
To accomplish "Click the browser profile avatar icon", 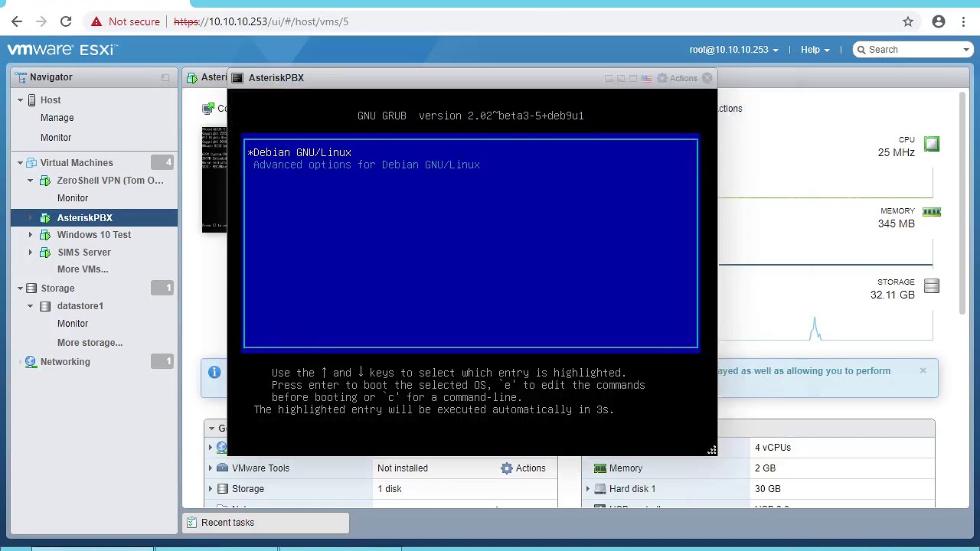I will [x=939, y=21].
